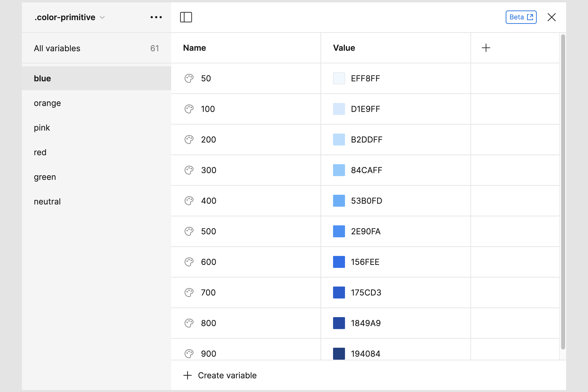Open the 1849A9 color swatch
588x392 pixels.
(339, 323)
